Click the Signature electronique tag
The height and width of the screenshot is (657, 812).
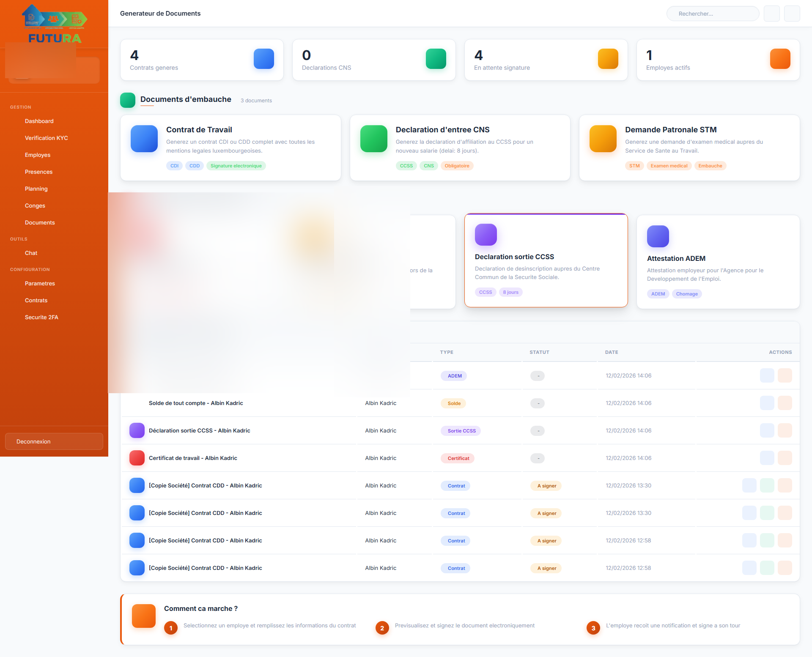pos(236,166)
